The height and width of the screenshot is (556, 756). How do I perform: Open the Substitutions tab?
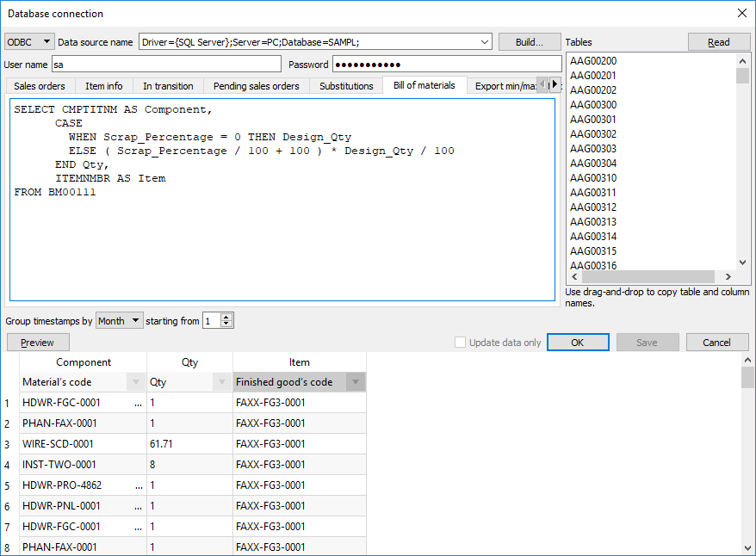point(346,86)
